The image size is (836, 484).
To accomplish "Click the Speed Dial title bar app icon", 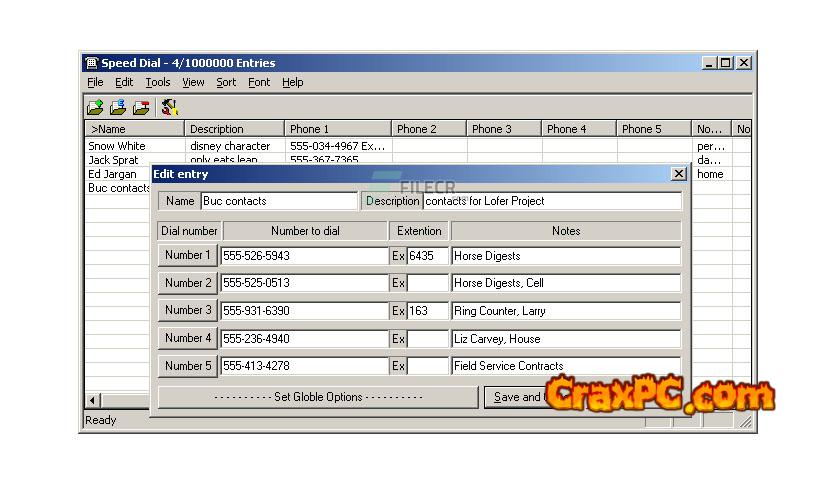I will pos(91,63).
